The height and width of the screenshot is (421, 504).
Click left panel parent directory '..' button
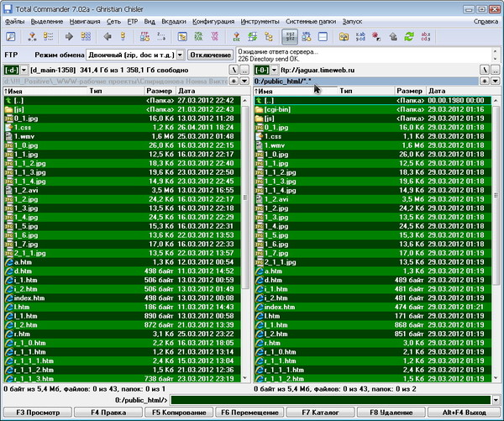[x=245, y=70]
